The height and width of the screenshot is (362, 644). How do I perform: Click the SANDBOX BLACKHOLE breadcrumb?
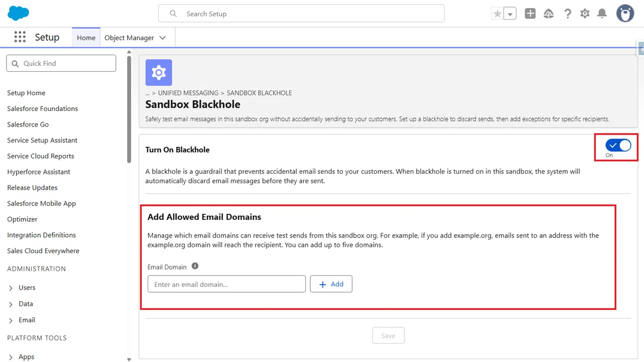point(259,93)
